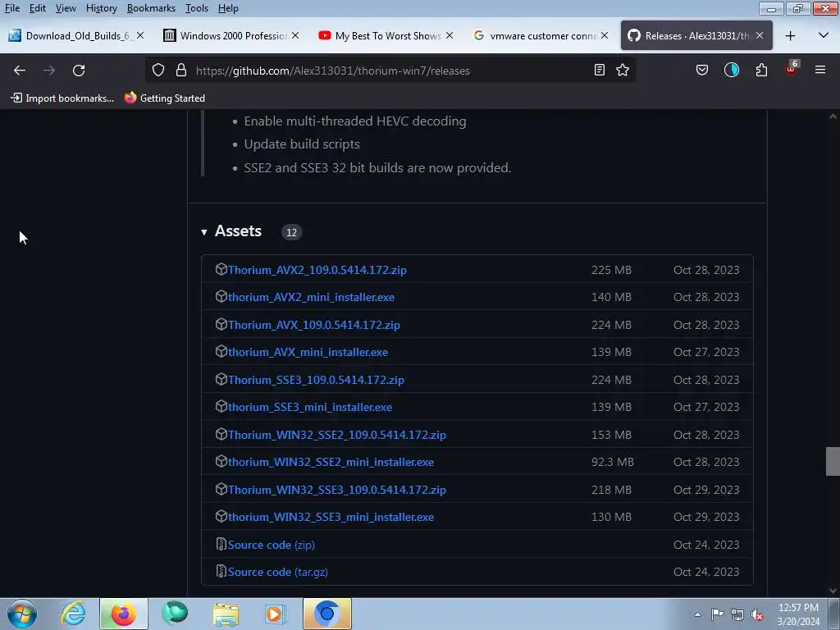Switch to My Best To Worst Shows tab
The height and width of the screenshot is (630, 840).
[x=386, y=36]
